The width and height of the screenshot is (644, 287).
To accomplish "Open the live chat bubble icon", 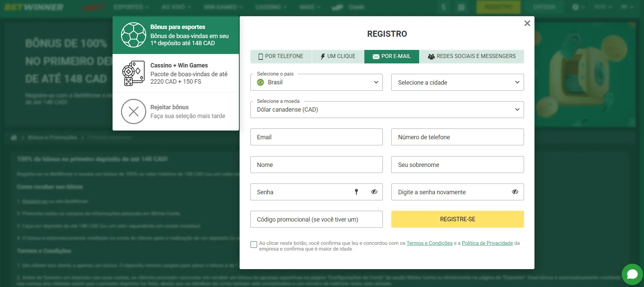I will pyautogui.click(x=632, y=274).
